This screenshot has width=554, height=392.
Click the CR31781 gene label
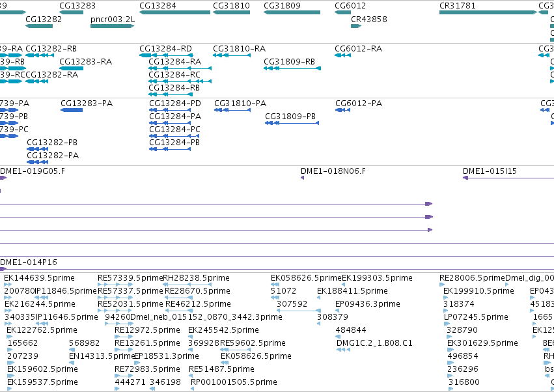[457, 6]
